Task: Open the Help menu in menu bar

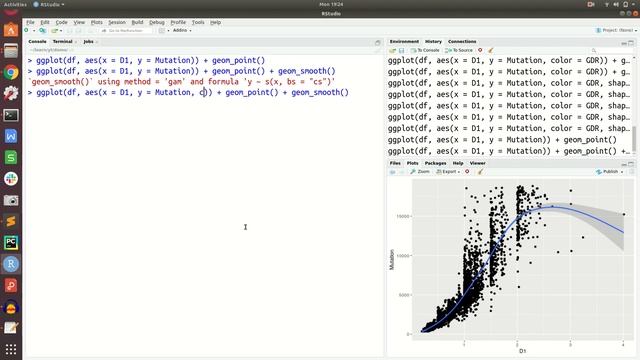Action: pos(216,22)
